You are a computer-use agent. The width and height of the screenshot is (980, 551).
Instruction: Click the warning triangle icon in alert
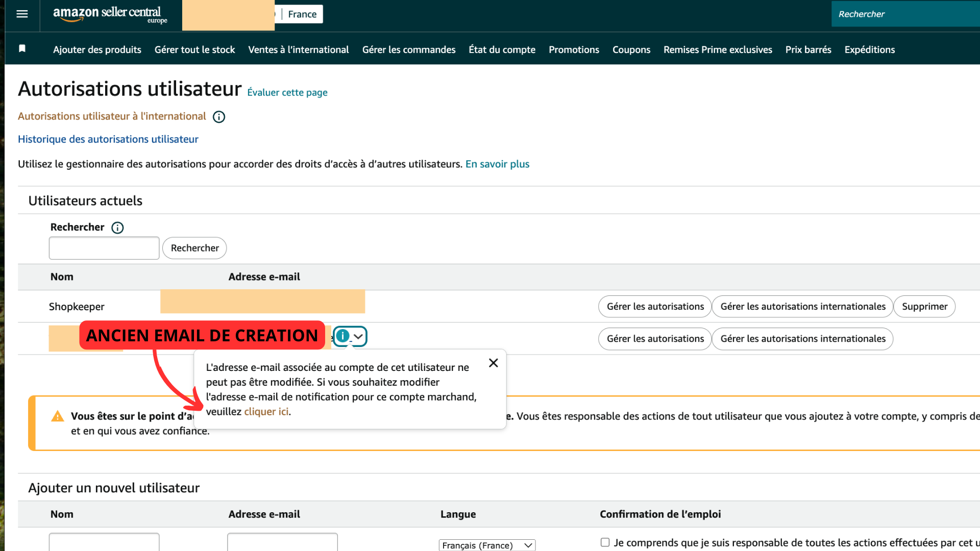[58, 416]
